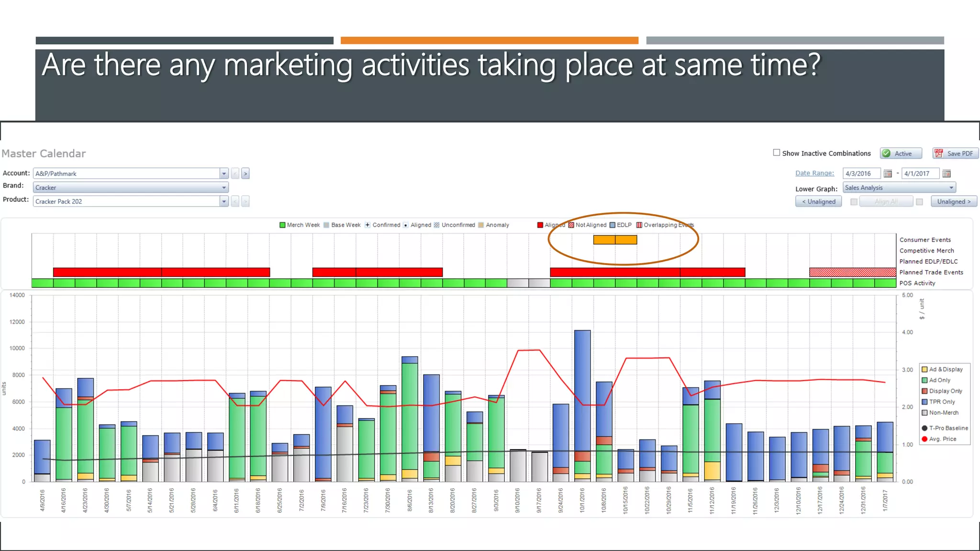This screenshot has height=551, width=980.
Task: Click the 7/9/2016 sales bar
Action: (323, 434)
